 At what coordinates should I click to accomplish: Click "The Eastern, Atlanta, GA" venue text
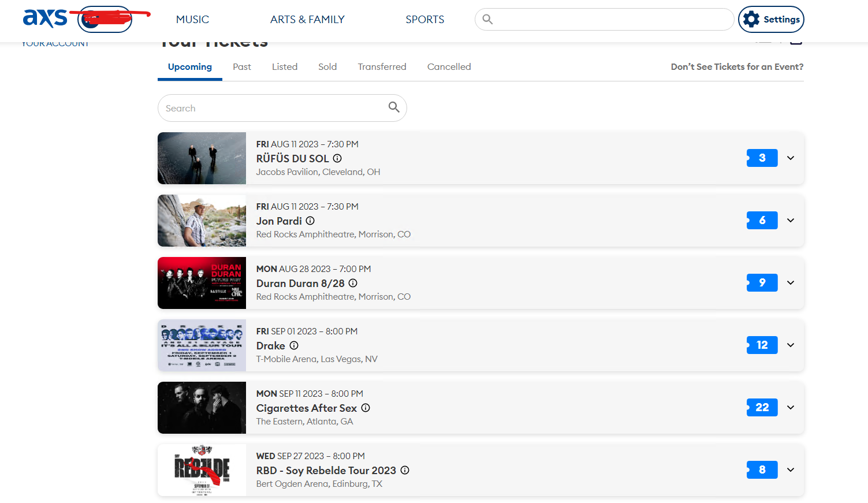pyautogui.click(x=304, y=422)
